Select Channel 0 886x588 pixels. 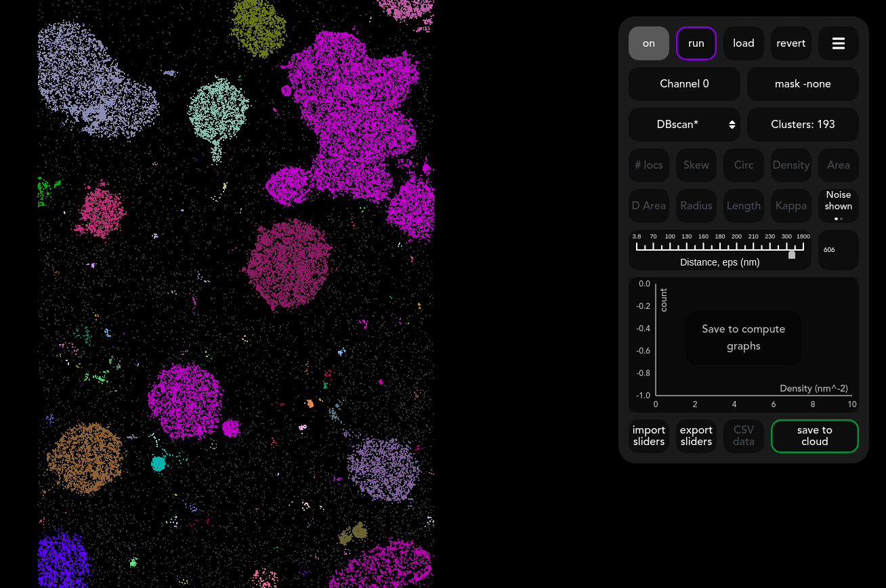click(x=684, y=84)
